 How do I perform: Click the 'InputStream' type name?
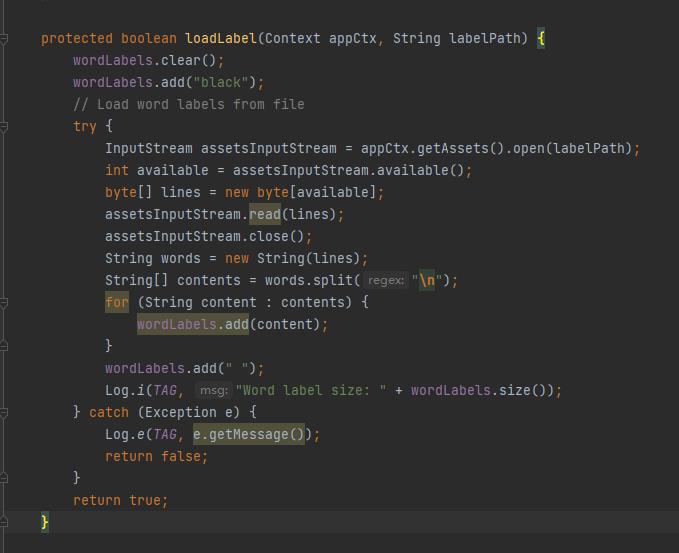[149, 149]
